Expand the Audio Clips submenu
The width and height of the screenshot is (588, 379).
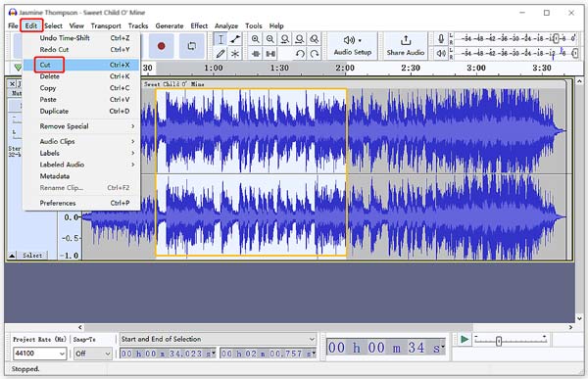point(81,141)
